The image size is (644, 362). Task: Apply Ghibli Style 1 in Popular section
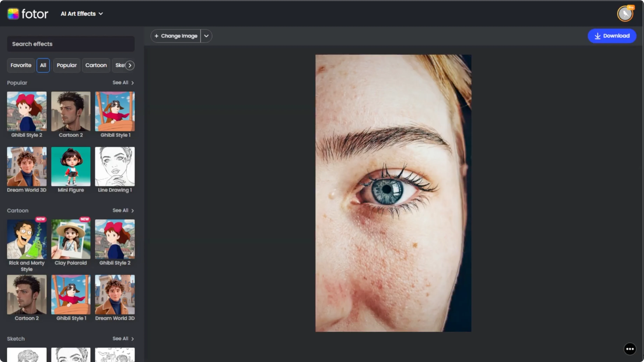[x=115, y=111]
